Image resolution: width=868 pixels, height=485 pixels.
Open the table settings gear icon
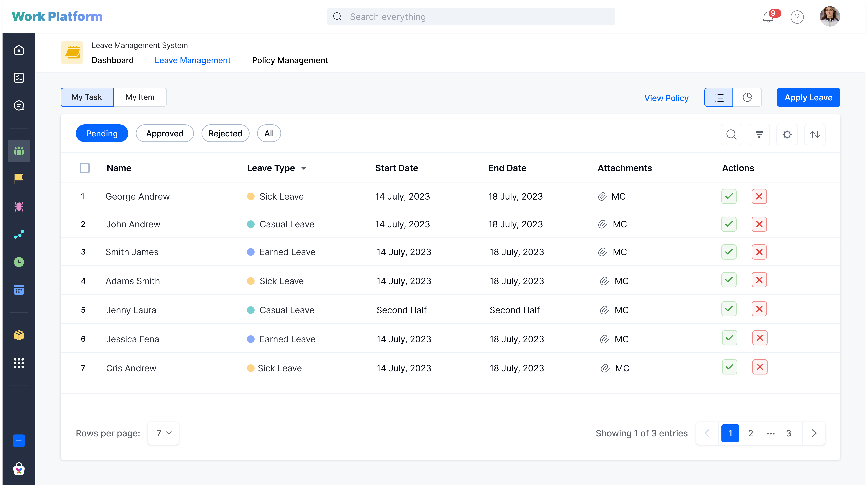coord(787,134)
